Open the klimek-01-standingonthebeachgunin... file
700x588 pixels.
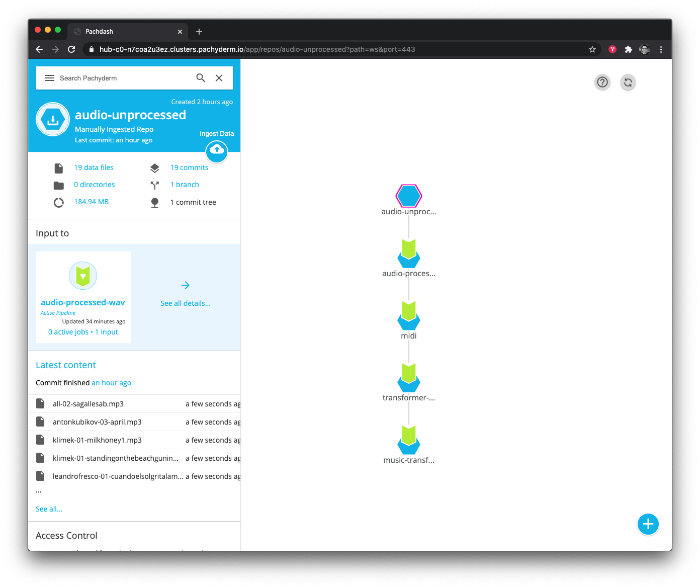point(116,458)
